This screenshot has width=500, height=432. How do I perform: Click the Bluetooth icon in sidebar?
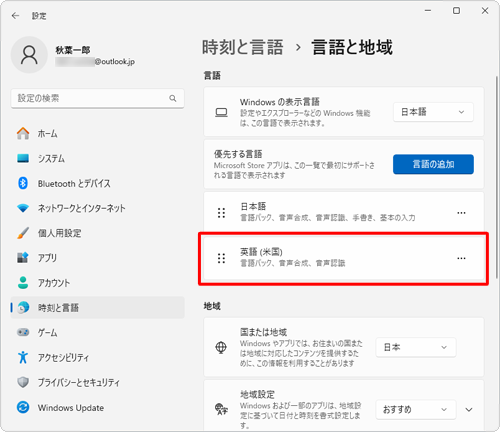(23, 183)
